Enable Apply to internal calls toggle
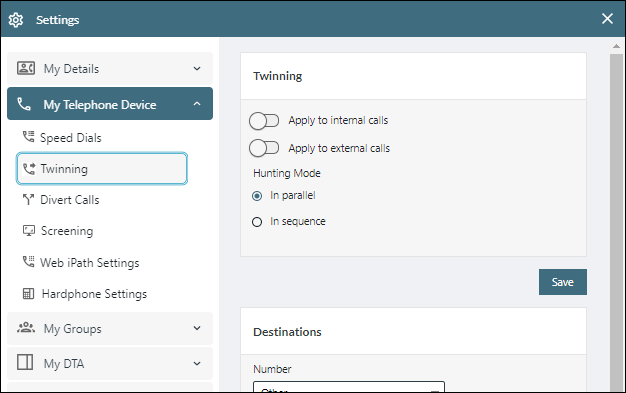This screenshot has width=626, height=393. point(264,121)
